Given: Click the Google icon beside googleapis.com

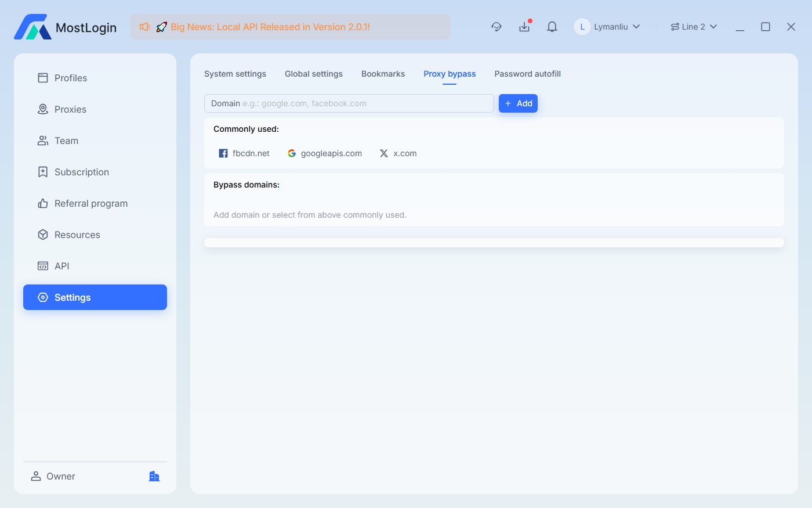Looking at the screenshot, I should click(292, 153).
